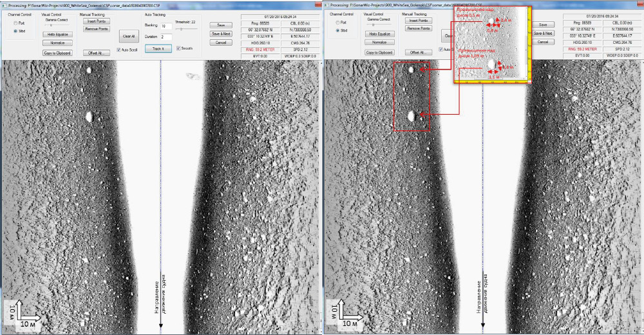Click the Processing file path title of left window
The height and width of the screenshot is (335, 644).
pos(84,6)
